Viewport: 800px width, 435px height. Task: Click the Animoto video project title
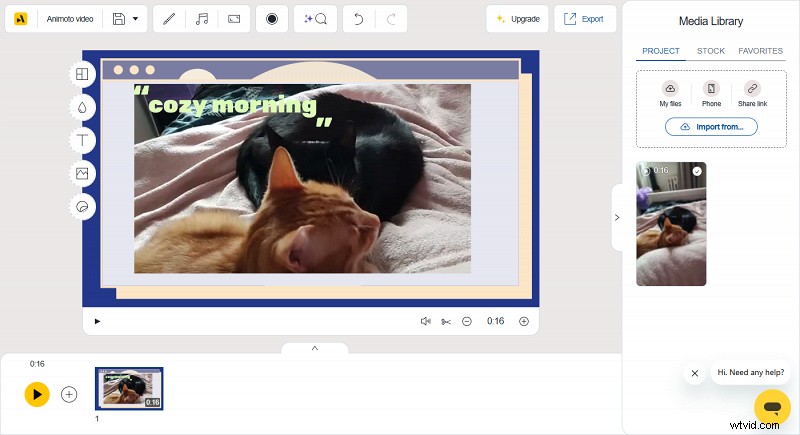pyautogui.click(x=70, y=19)
